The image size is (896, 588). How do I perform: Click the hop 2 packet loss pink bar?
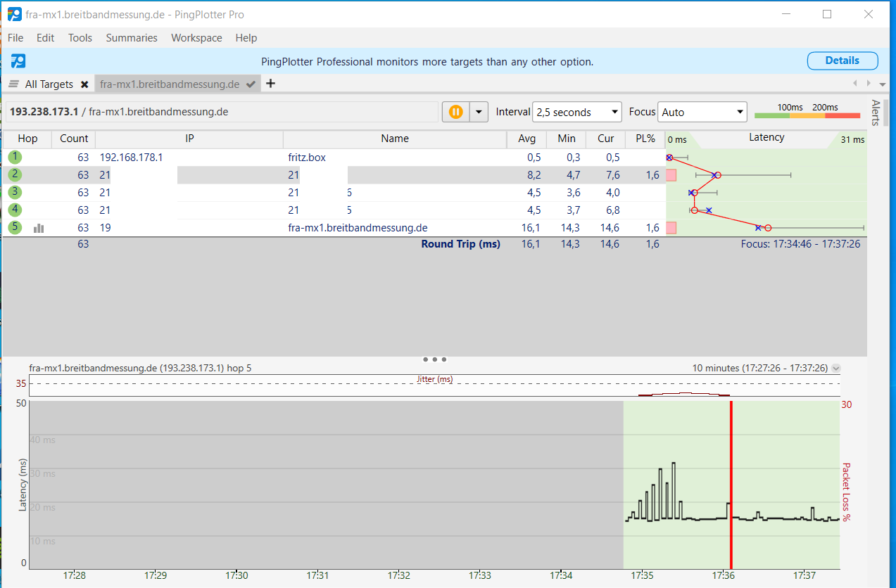(671, 175)
